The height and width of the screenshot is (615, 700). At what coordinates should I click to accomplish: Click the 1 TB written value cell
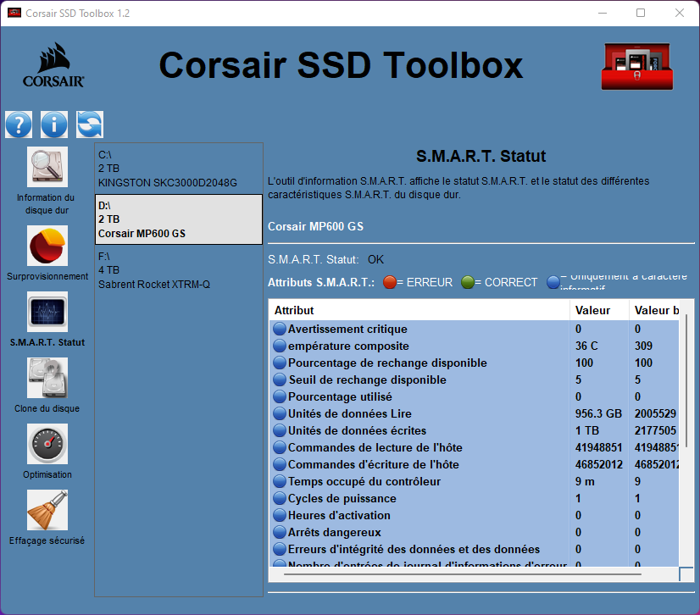point(586,430)
